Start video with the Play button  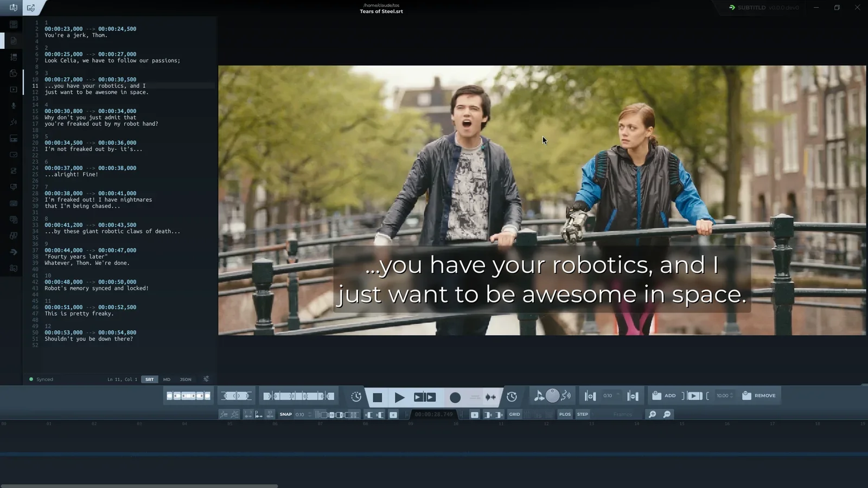coord(400,397)
